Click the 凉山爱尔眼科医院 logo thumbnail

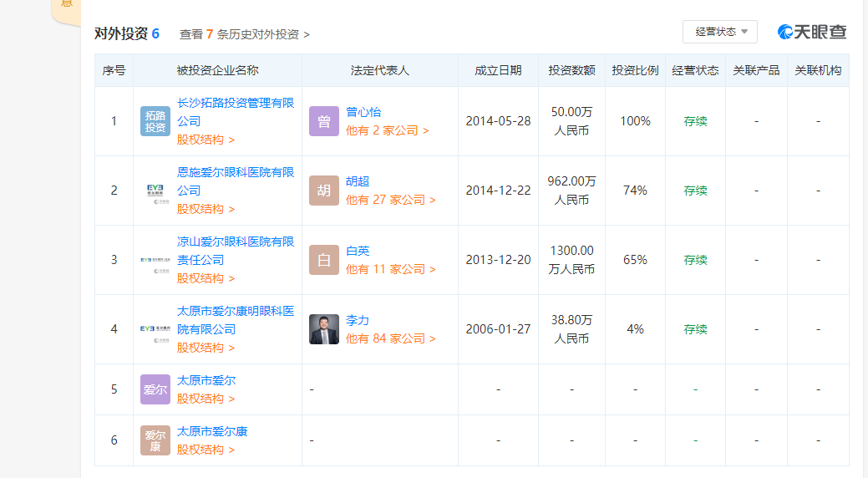[155, 260]
